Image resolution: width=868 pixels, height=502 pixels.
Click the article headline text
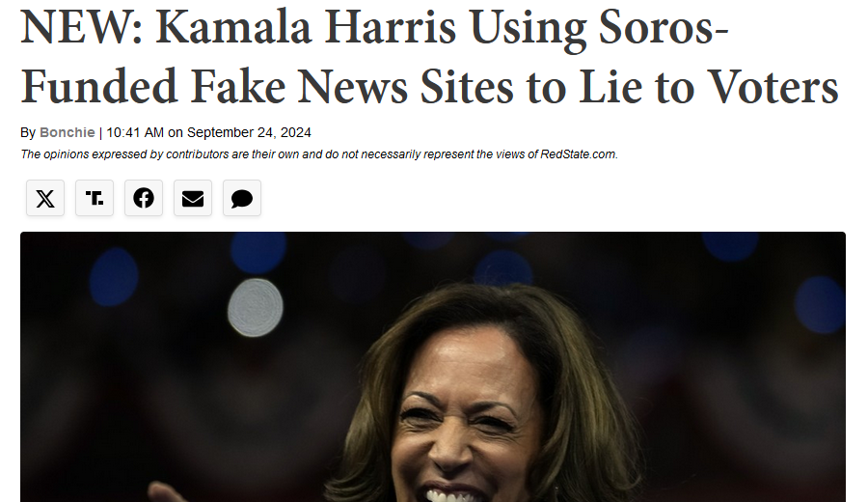pos(429,57)
